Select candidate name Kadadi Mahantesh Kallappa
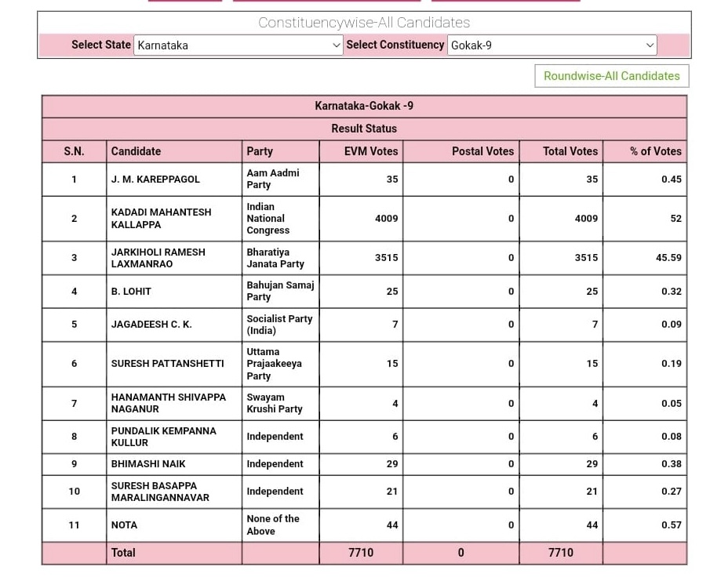721x588 pixels. (x=161, y=219)
